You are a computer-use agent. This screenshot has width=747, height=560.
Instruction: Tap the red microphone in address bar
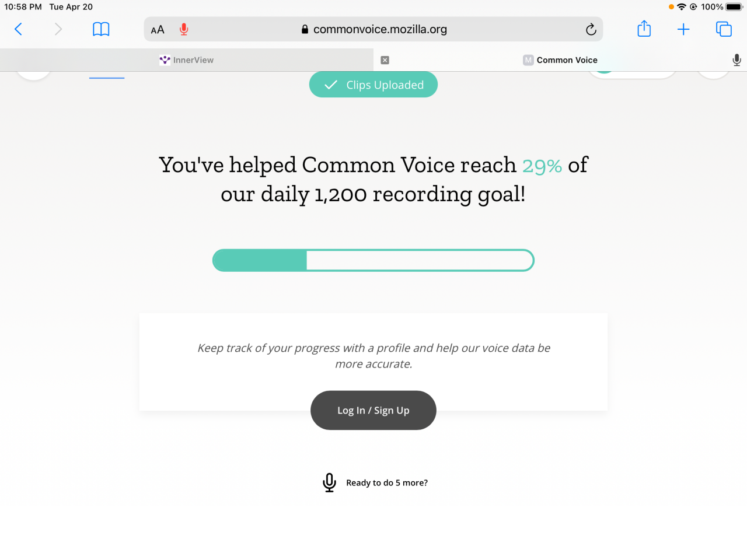[x=184, y=29]
